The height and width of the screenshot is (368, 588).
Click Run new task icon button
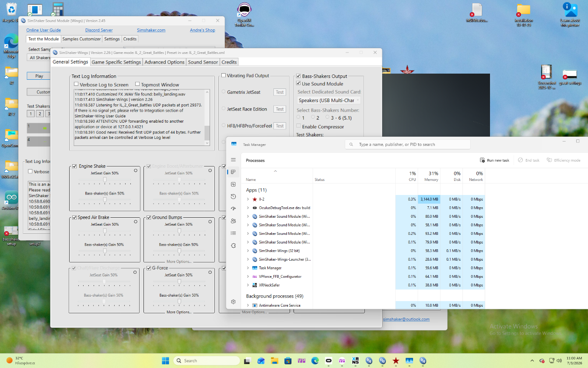[x=494, y=160]
